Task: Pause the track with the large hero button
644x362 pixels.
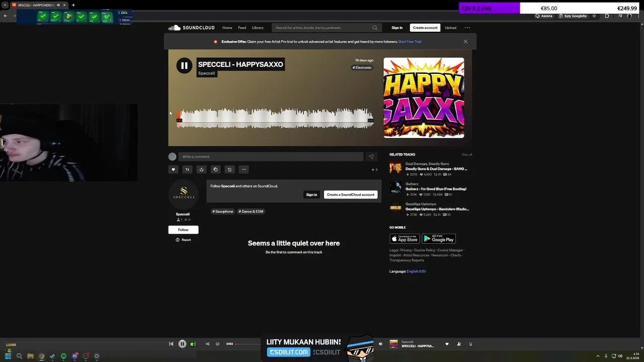Action: tap(184, 65)
